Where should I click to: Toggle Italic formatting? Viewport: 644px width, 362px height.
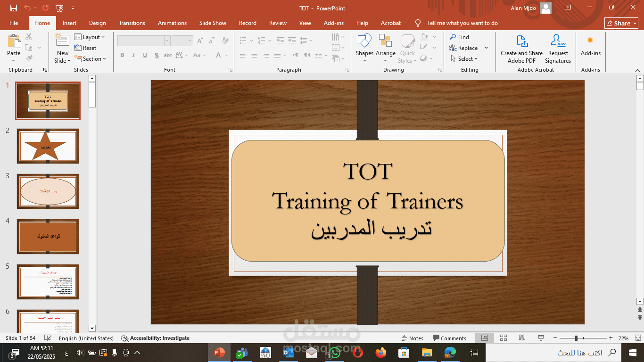[x=133, y=55]
